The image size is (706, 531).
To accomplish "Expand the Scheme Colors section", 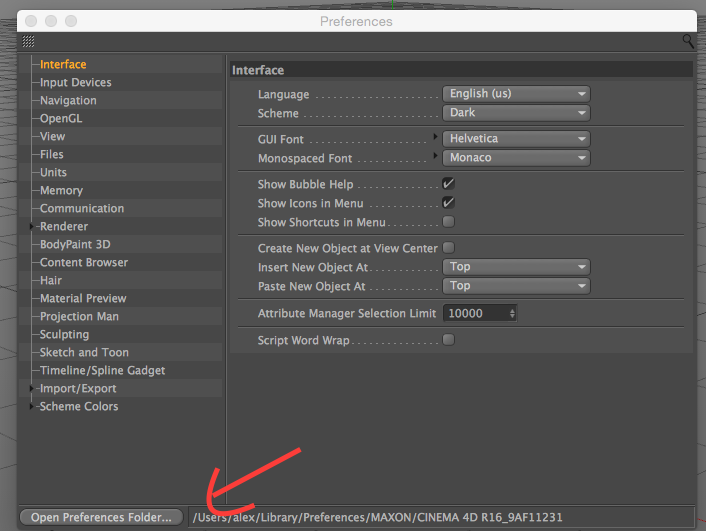I will coord(32,406).
